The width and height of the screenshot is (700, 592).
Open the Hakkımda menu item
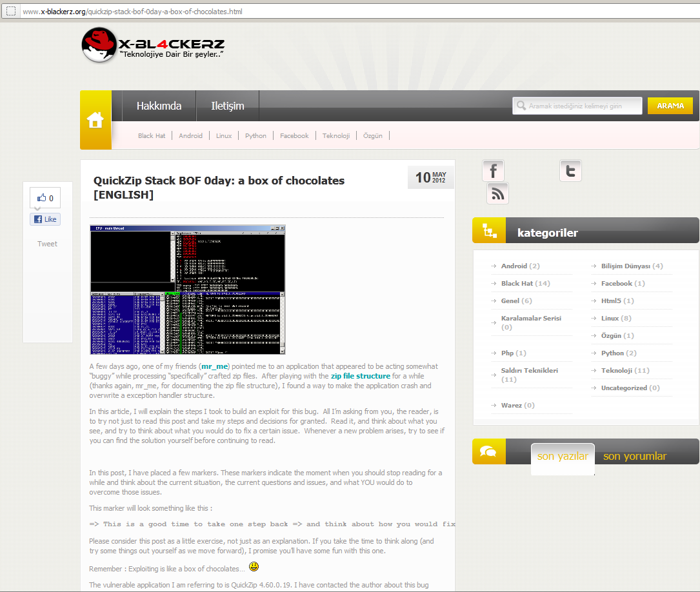coord(159,106)
